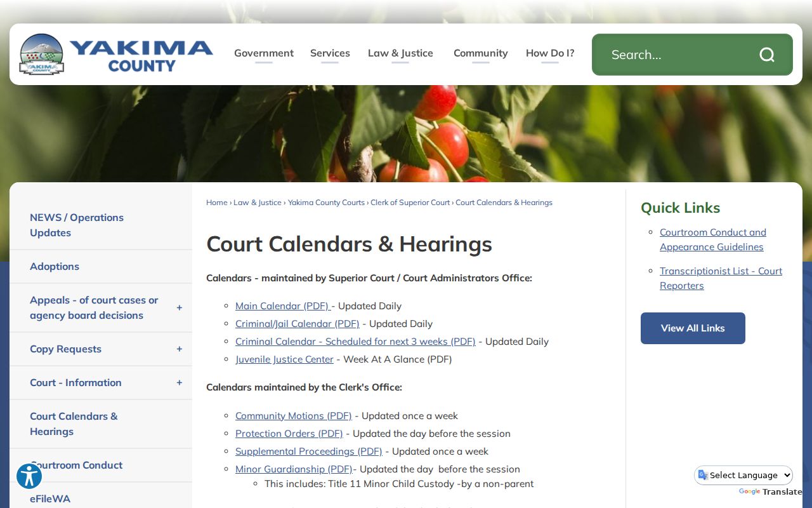
Task: Go to Home breadcrumb
Action: point(217,203)
